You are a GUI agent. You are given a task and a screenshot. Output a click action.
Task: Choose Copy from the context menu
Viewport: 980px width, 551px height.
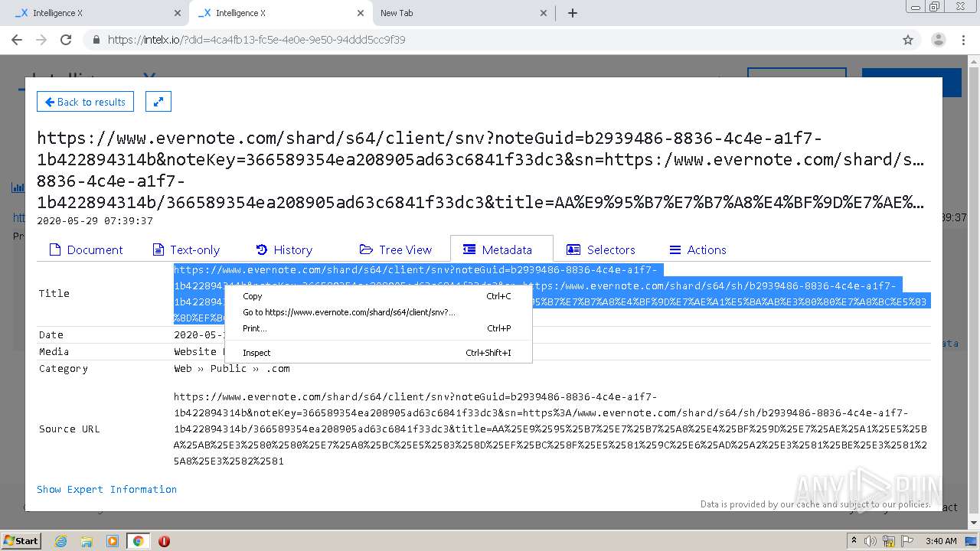[x=378, y=296]
